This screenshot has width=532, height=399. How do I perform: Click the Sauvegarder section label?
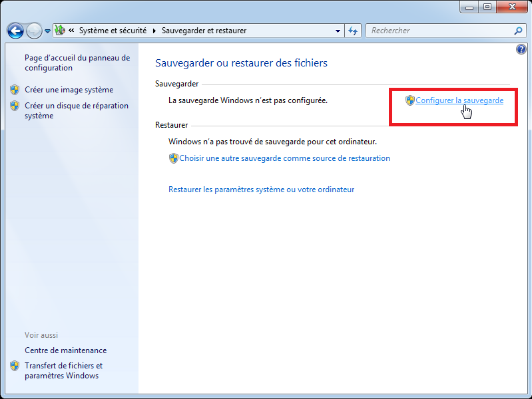tap(176, 84)
